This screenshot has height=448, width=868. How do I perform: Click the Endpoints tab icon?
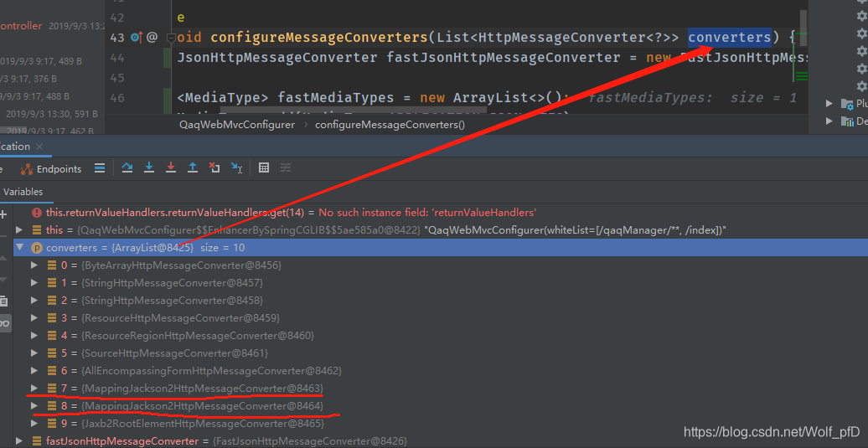27,169
